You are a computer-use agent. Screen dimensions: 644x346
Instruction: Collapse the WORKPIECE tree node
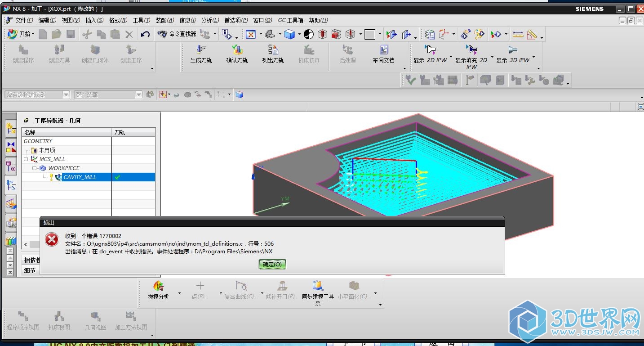(x=35, y=168)
